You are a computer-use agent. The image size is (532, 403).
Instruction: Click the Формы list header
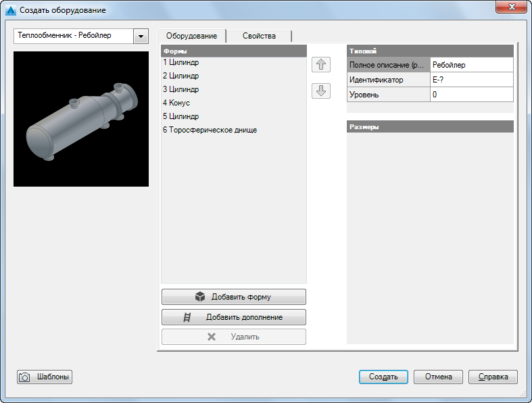pos(234,51)
